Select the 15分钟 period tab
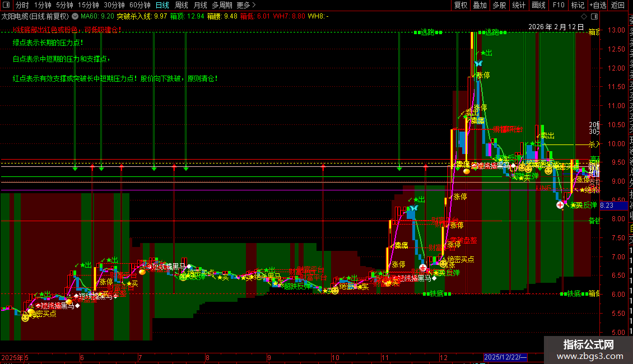Image resolution: width=633 pixels, height=364 pixels. click(89, 5)
